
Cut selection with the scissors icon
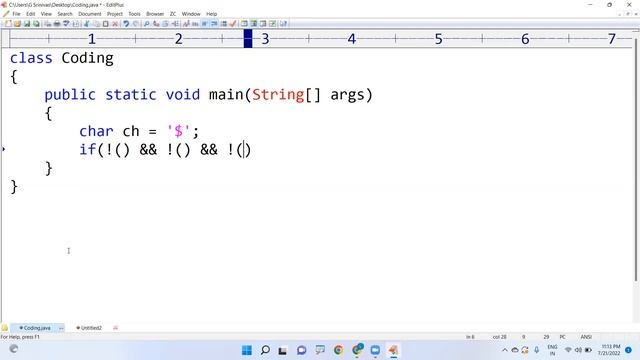click(x=87, y=24)
